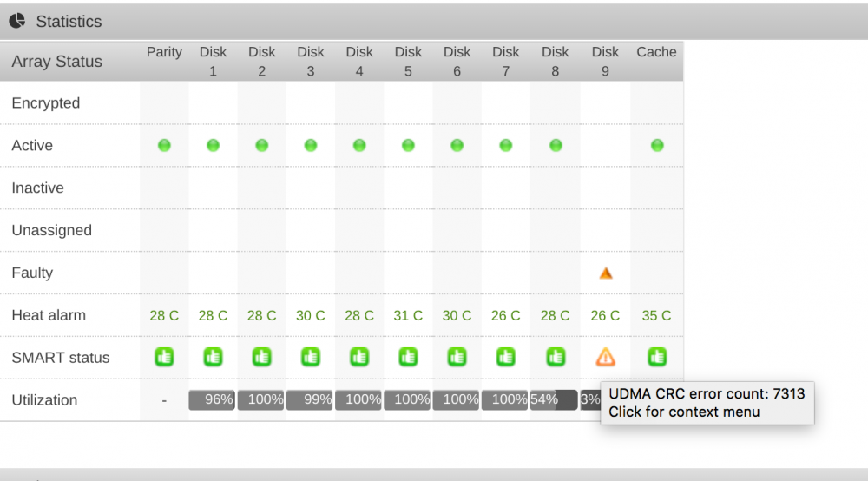Click Disk 4 green active dot
This screenshot has height=481, width=868.
coord(359,146)
